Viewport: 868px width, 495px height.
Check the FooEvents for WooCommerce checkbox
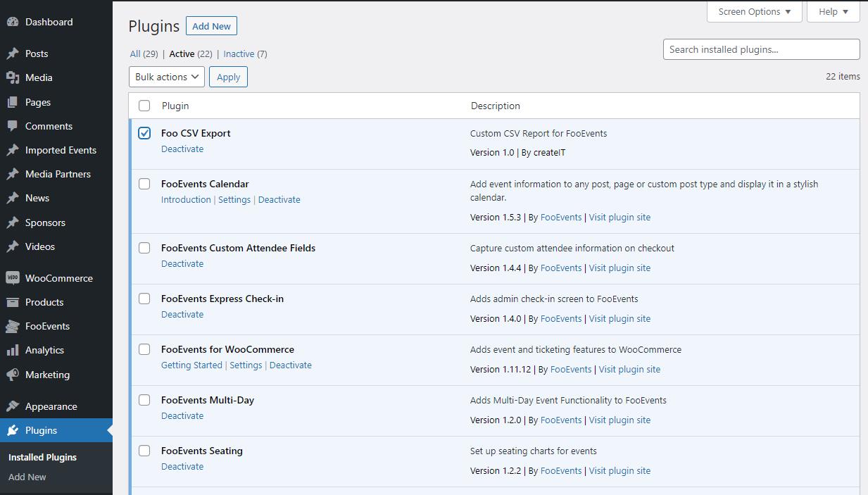click(x=144, y=349)
